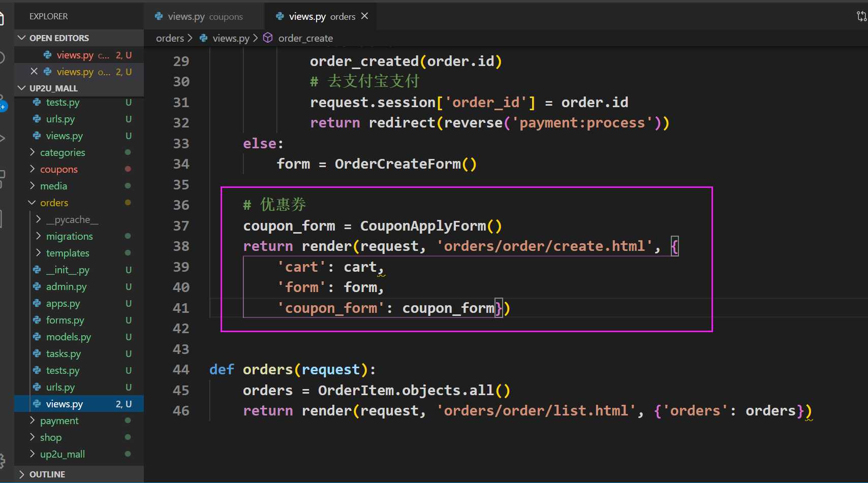Image resolution: width=868 pixels, height=483 pixels.
Task: Expand the shop folder
Action: [79, 437]
